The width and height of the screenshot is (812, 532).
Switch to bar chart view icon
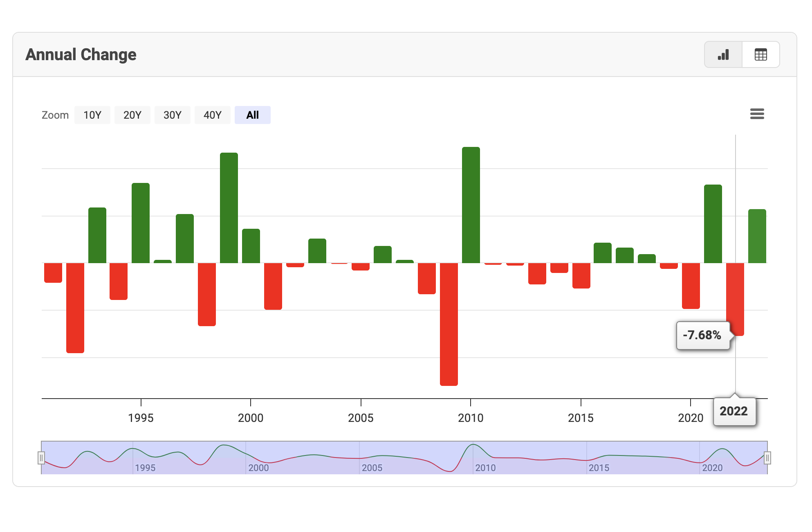(723, 54)
